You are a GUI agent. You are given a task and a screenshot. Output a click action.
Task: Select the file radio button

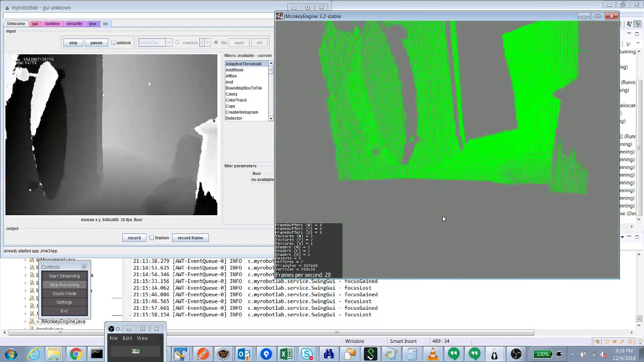(216, 43)
